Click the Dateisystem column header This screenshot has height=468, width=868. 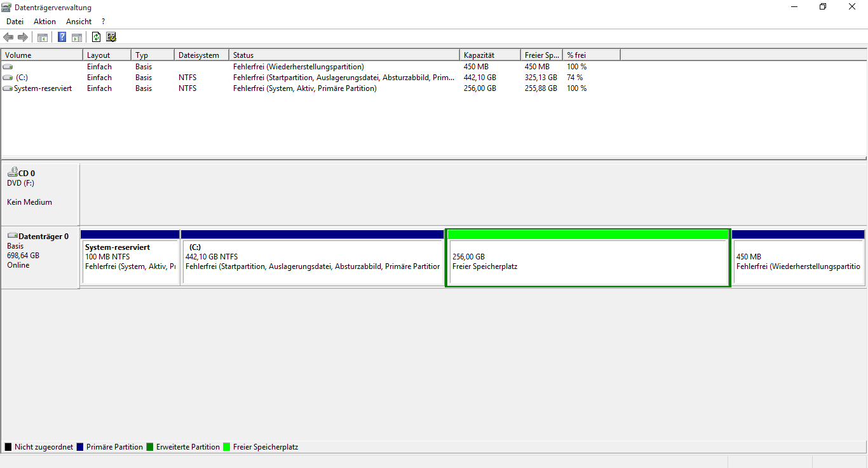[x=201, y=55]
